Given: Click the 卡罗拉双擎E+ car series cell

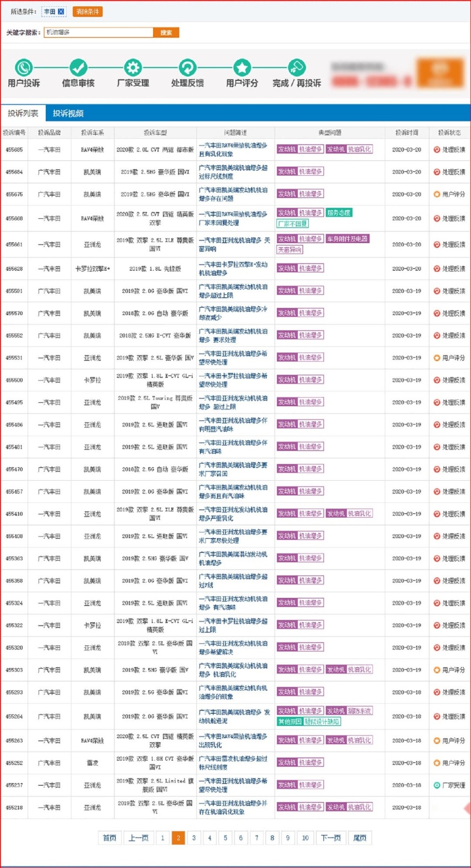Looking at the screenshot, I should [x=92, y=269].
